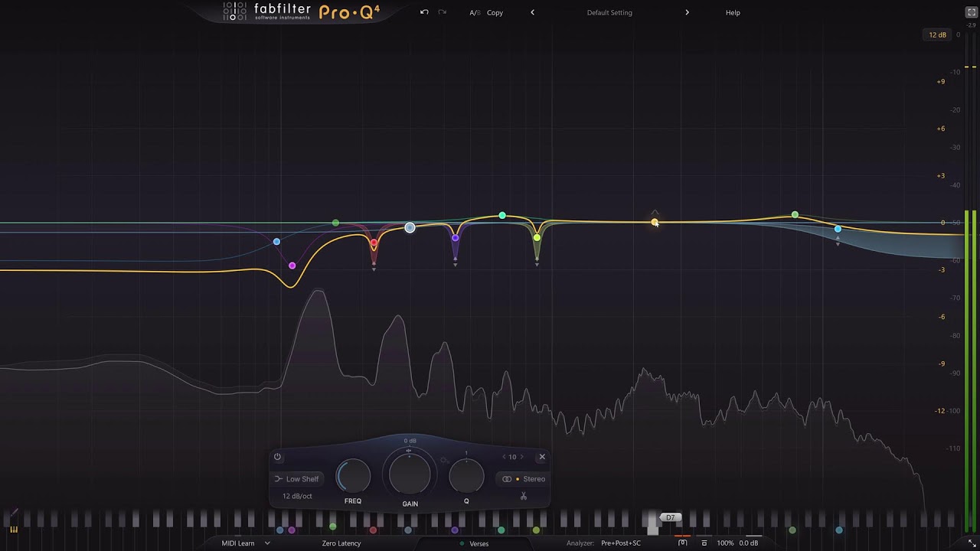Toggle the piano display icon
The image size is (980, 551).
pyautogui.click(x=13, y=529)
